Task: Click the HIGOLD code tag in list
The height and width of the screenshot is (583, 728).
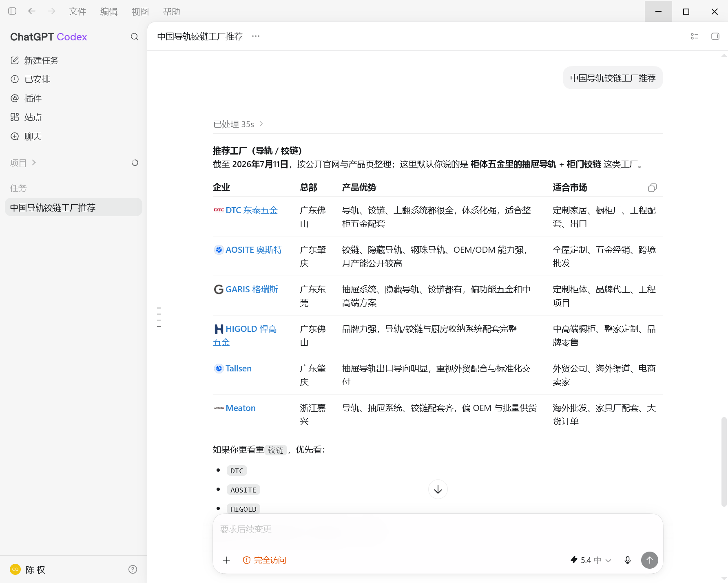Action: pyautogui.click(x=243, y=509)
